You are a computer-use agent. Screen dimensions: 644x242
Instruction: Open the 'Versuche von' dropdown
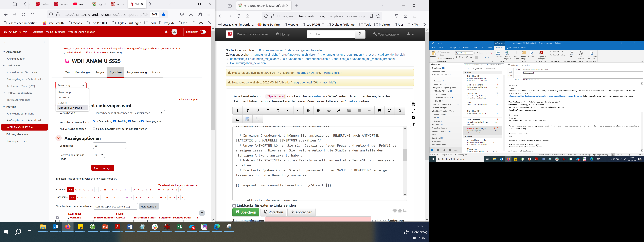(x=128, y=113)
